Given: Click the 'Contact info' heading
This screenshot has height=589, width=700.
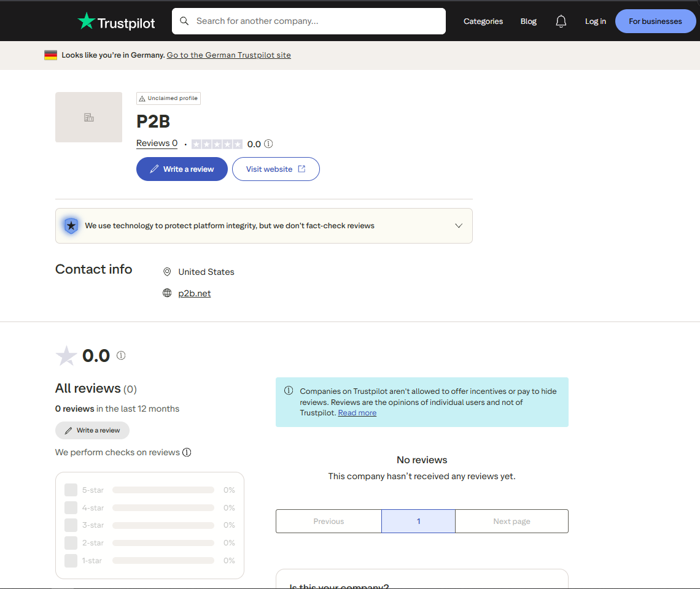Looking at the screenshot, I should pyautogui.click(x=94, y=269).
